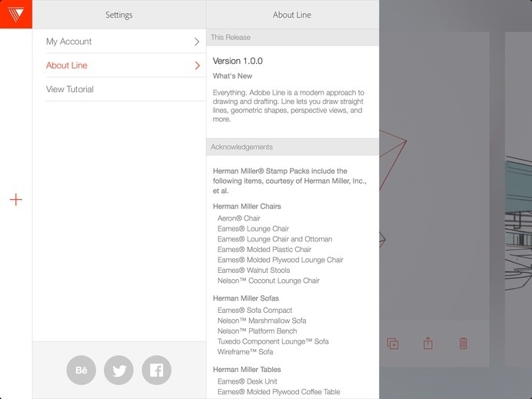Image resolution: width=532 pixels, height=399 pixels.
Task: Click the Acknowledgements section header
Action: 292,147
